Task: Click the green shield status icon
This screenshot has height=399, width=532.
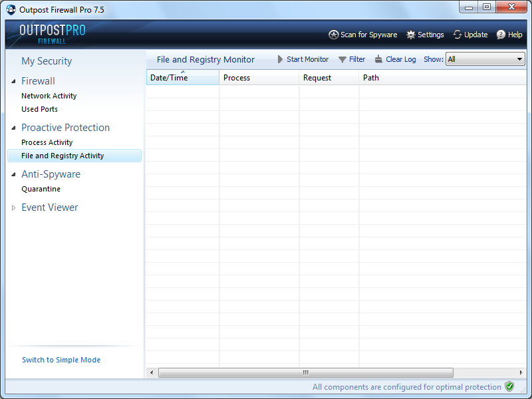Action: 509,386
